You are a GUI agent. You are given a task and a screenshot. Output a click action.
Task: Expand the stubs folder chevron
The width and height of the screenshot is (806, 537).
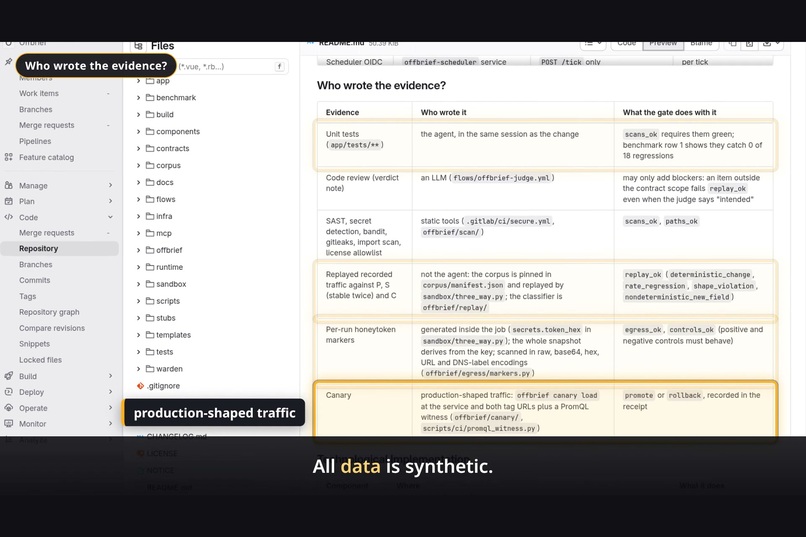(x=138, y=318)
